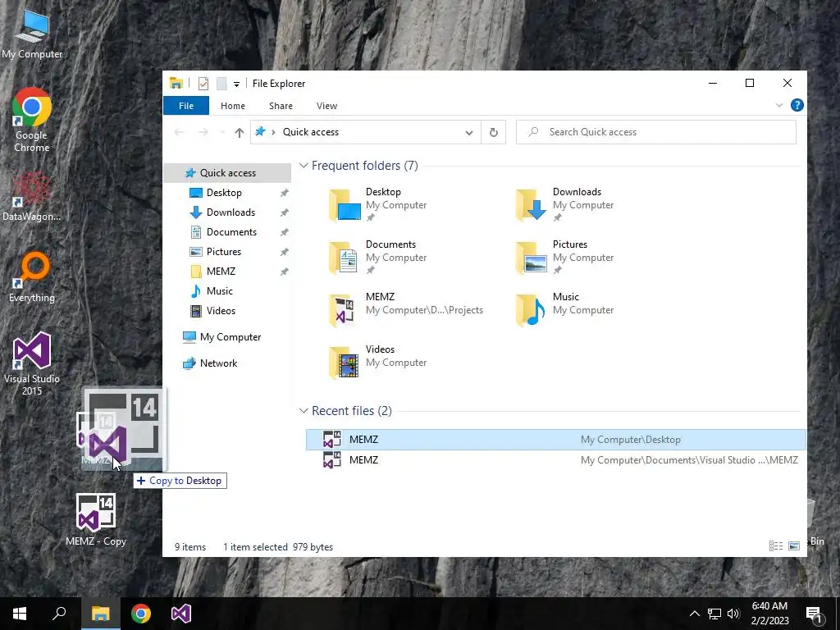Collapse the Recent files group
840x630 pixels.
(x=304, y=411)
